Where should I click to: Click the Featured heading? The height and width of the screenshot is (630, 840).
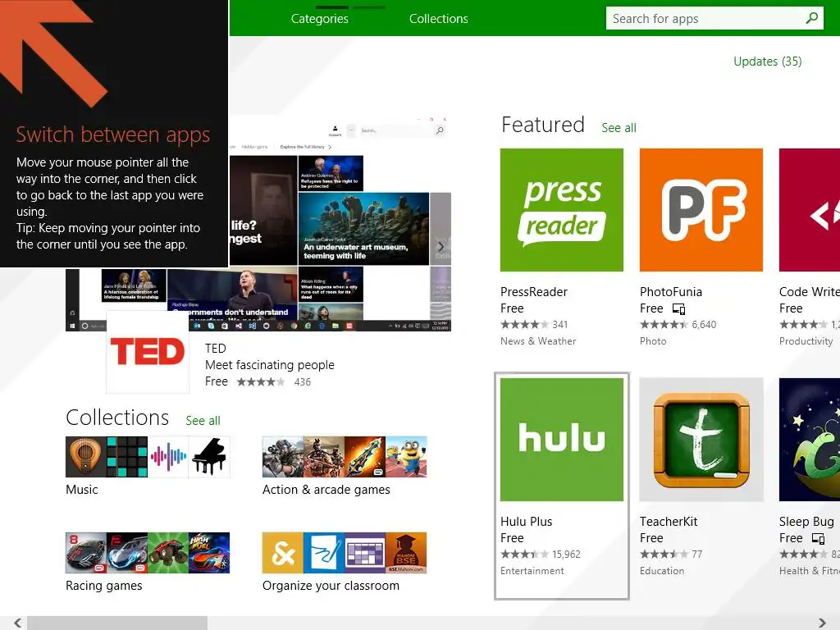click(x=543, y=125)
